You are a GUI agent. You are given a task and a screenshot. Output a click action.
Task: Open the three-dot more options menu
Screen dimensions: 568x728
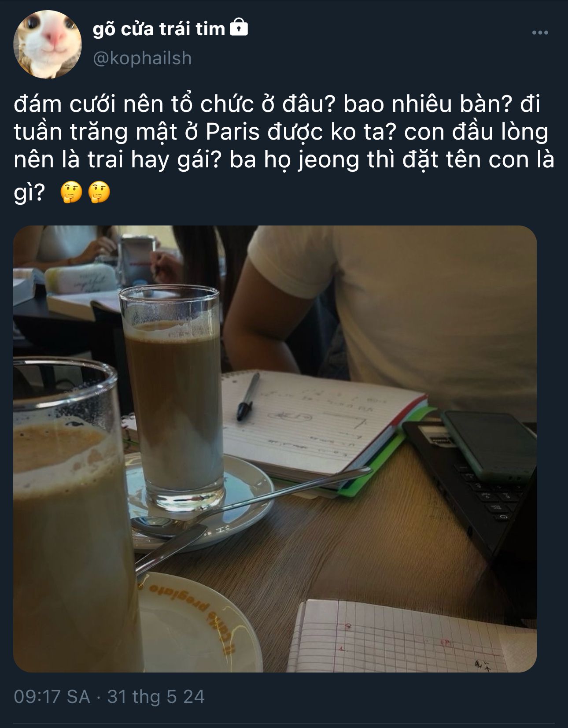coord(540,33)
